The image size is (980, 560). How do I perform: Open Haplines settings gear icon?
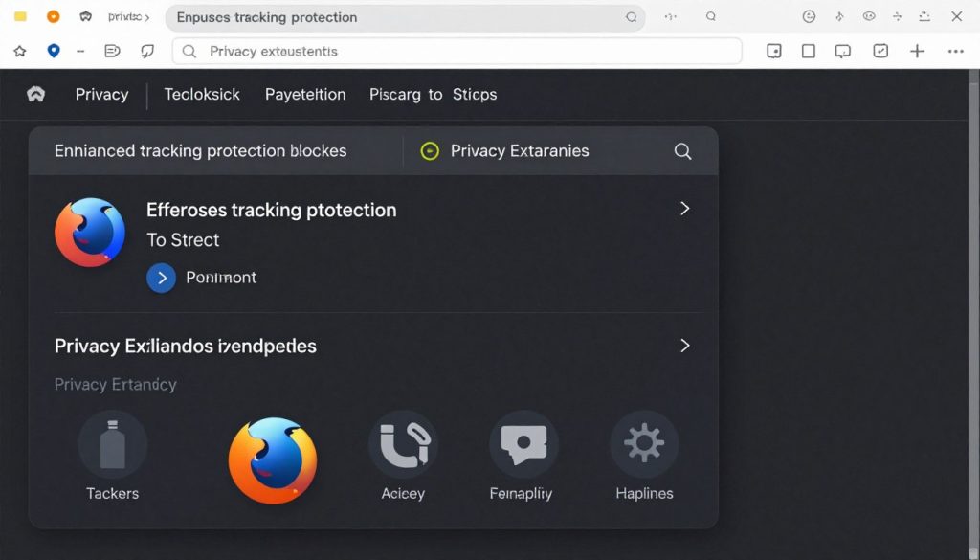[x=644, y=442]
